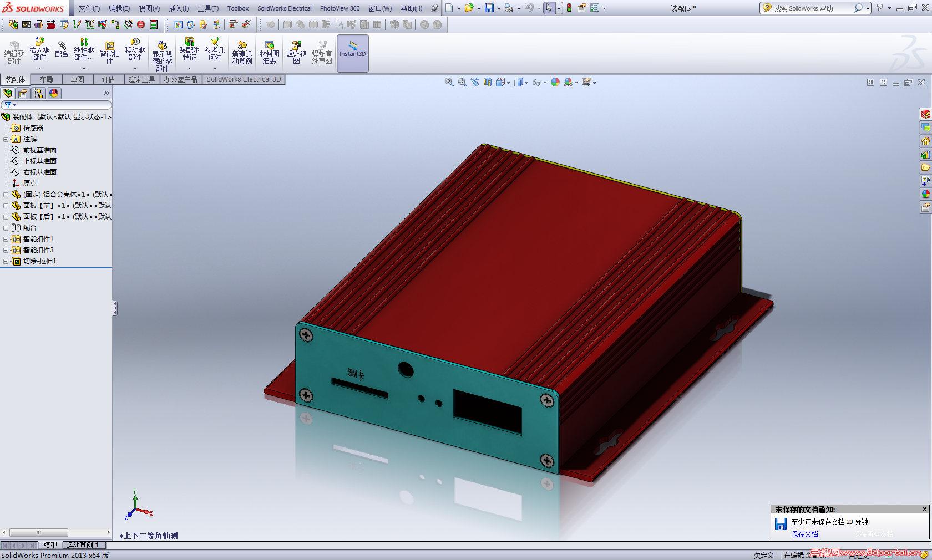Click Zoom to Fit icon
Viewport: 932px width, 560px height.
[449, 82]
